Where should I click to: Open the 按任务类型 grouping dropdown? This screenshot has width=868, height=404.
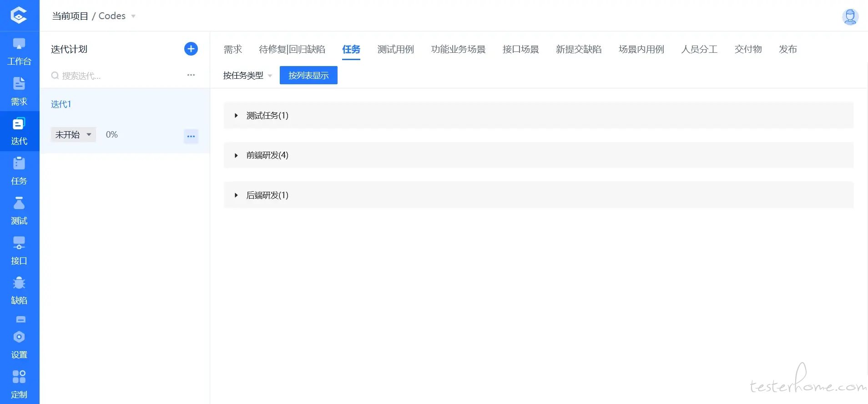[x=247, y=76]
